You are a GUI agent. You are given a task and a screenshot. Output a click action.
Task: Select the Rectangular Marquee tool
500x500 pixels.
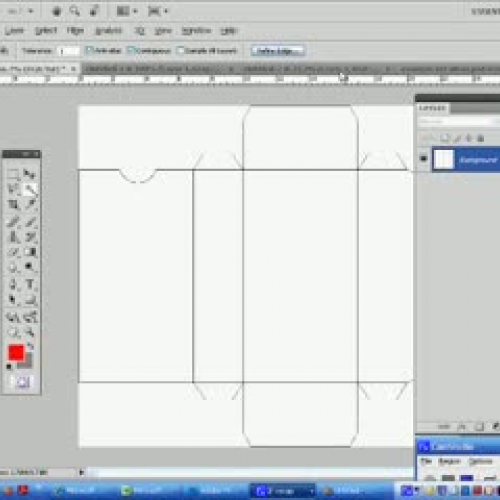(x=13, y=174)
